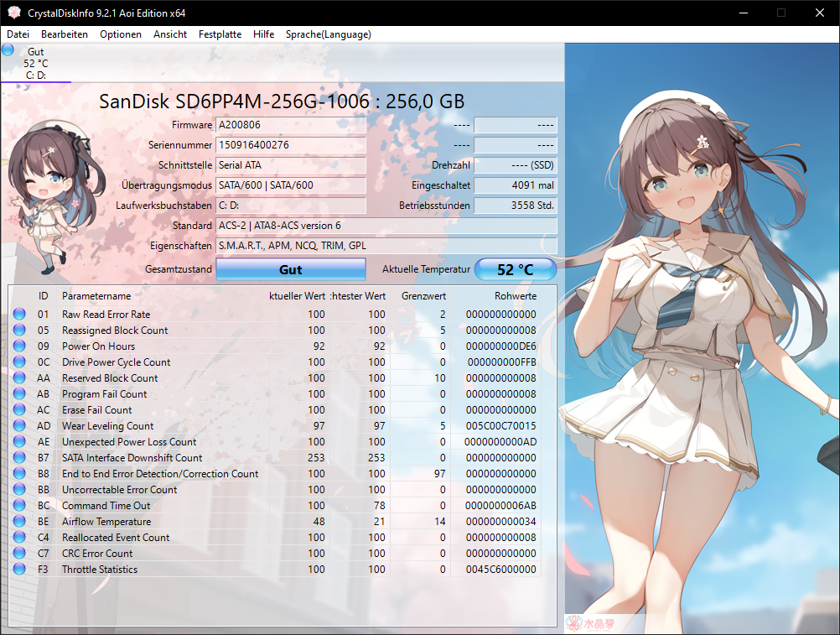Screen dimensions: 840x635
Task: Click status orb for Reserved Block Count
Action: 19,377
